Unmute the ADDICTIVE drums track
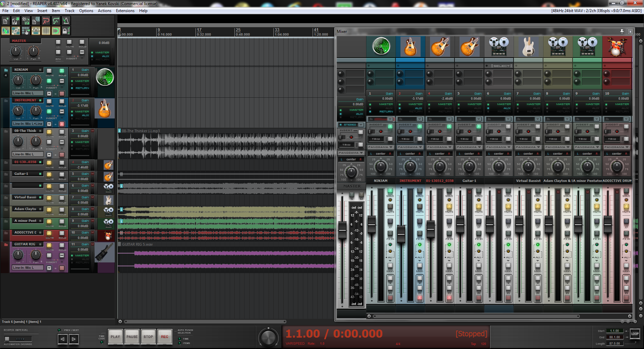 tap(49, 233)
